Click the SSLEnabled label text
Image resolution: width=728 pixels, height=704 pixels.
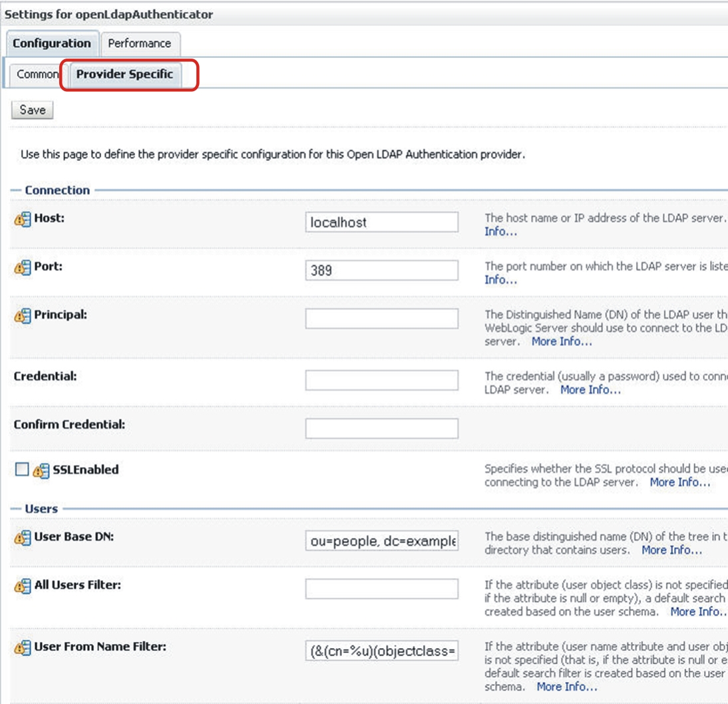click(86, 470)
